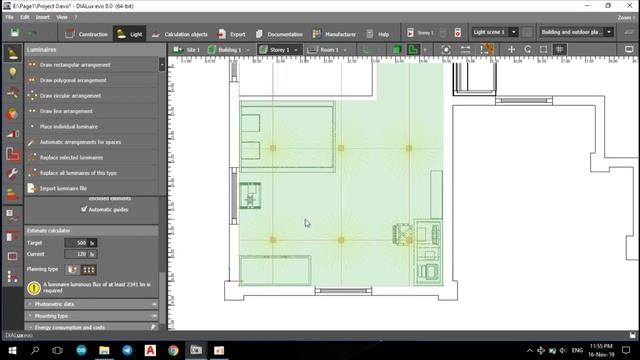Start calculation for Storey 1 icon
The height and width of the screenshot is (360, 640).
[x=410, y=33]
